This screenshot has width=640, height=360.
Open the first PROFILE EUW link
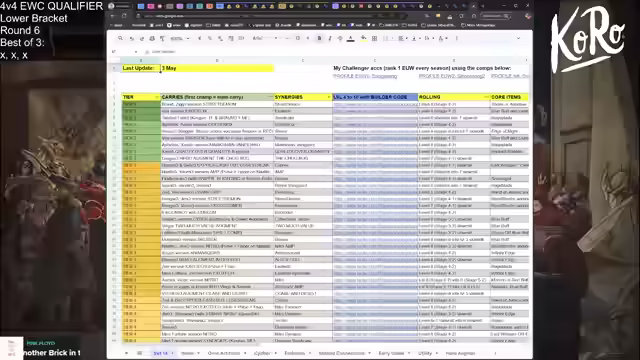[365, 76]
